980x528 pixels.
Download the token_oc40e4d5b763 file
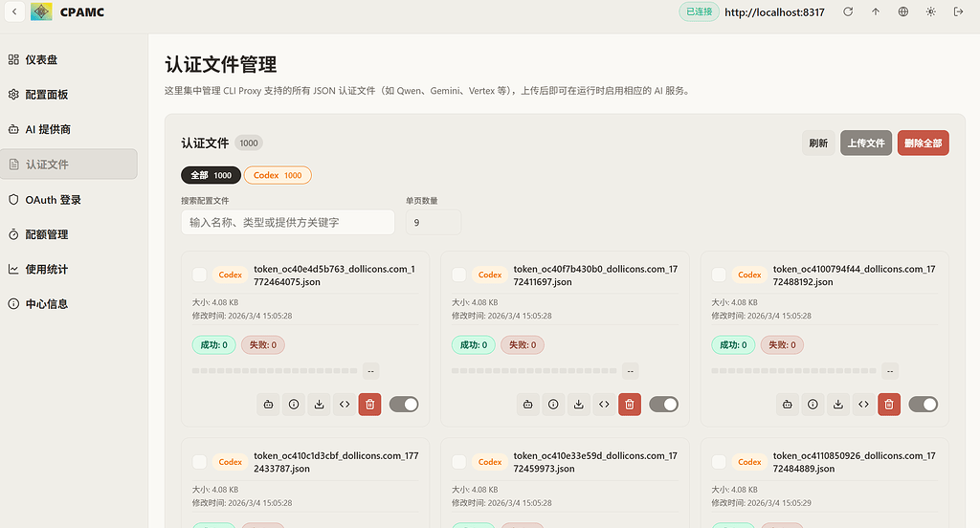(x=319, y=405)
